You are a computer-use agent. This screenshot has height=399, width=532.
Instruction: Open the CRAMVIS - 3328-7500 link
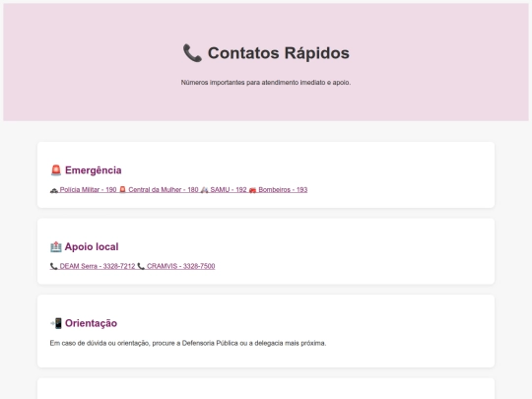(176, 266)
